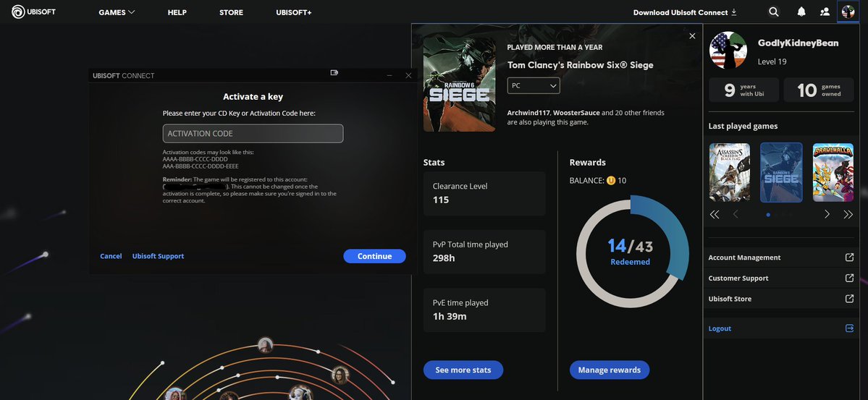Click Customer Support external link icon
Image resolution: width=868 pixels, height=400 pixels.
pyautogui.click(x=849, y=278)
